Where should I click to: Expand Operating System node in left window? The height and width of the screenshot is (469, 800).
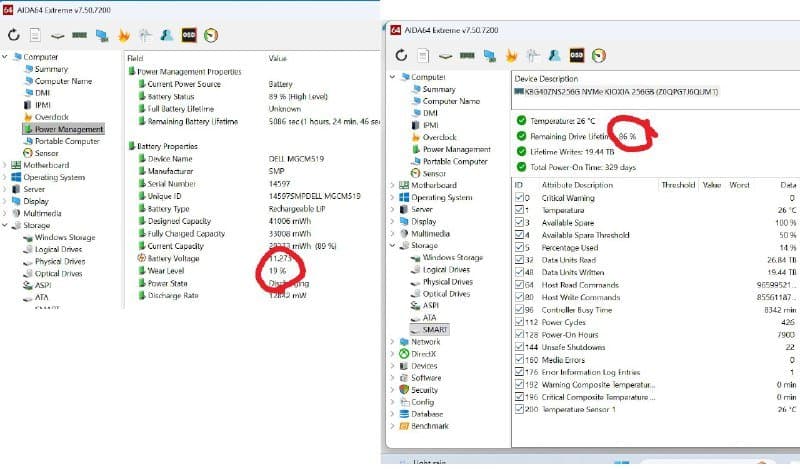click(x=5, y=177)
